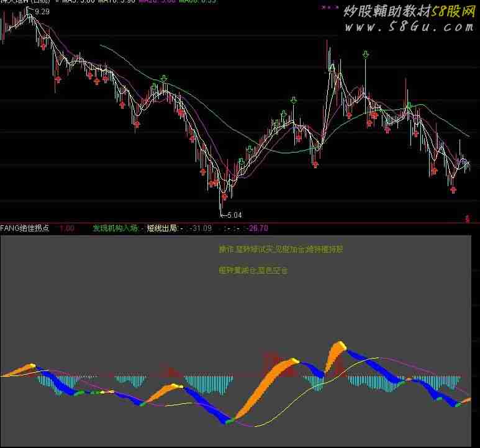Click the 短线出局 indicator label

161,228
